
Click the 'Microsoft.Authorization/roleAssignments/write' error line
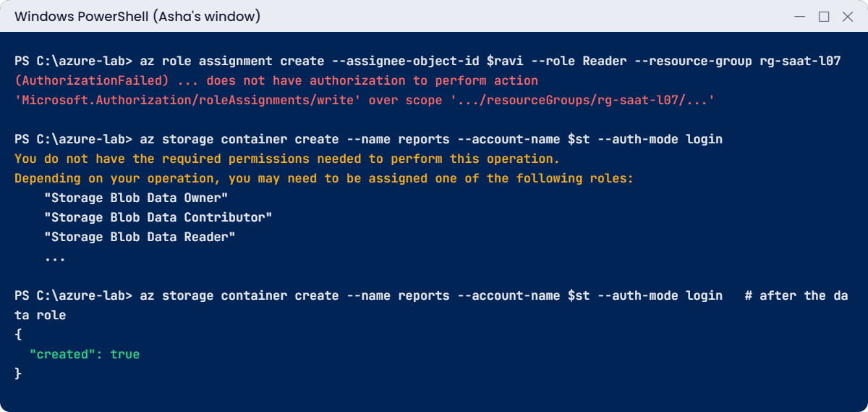(365, 100)
